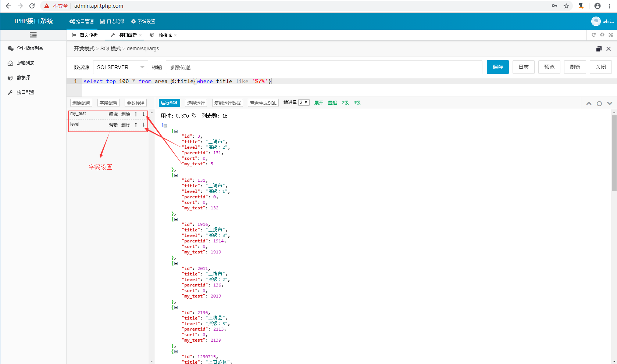Bookmark this page with the star icon
Screen dimensions: 617x364
[566, 6]
